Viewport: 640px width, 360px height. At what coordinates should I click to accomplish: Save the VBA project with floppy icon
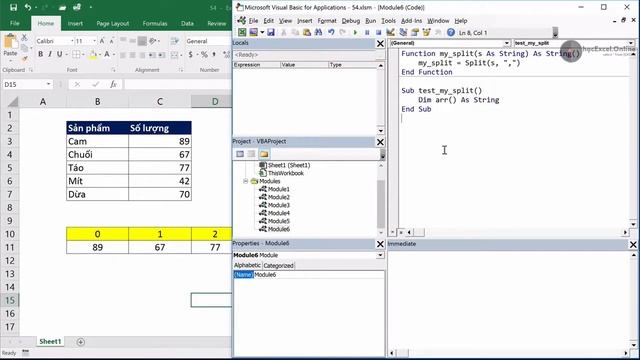(271, 32)
